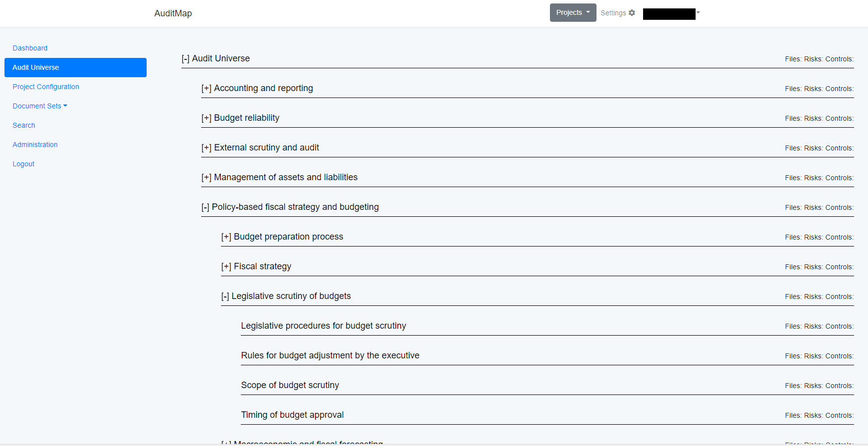The image size is (868, 446).
Task: Collapse Legislative scrutiny of budgets
Action: tap(225, 297)
